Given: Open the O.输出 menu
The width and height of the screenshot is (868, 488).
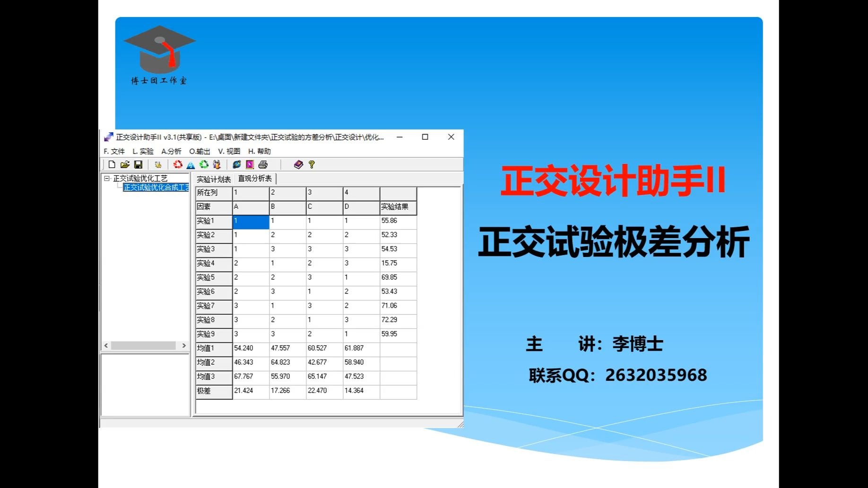Looking at the screenshot, I should tap(200, 151).
